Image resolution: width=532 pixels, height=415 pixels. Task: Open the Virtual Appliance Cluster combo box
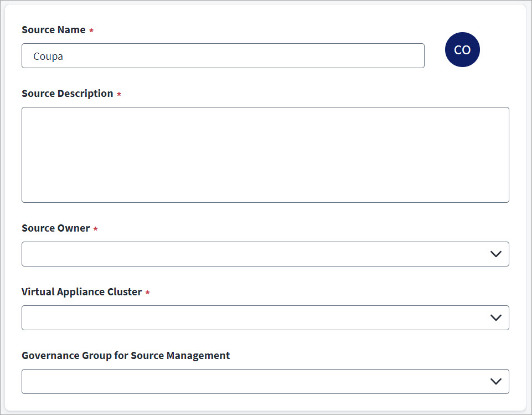point(255,317)
